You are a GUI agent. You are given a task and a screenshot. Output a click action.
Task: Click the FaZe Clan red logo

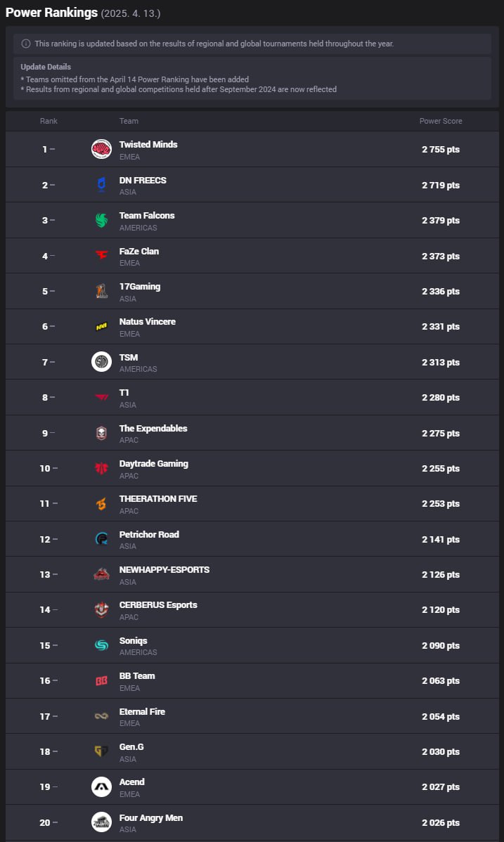[101, 255]
